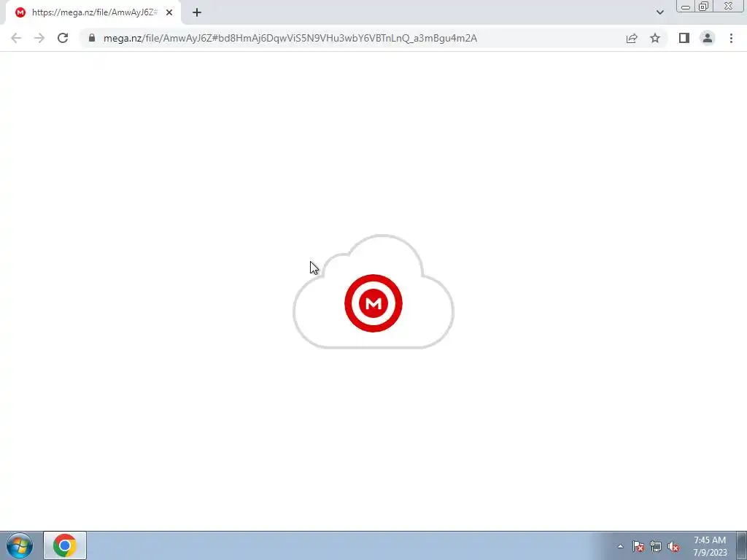Click the MEGA logo in cloud
Screen dimensions: 747x560
point(373,303)
